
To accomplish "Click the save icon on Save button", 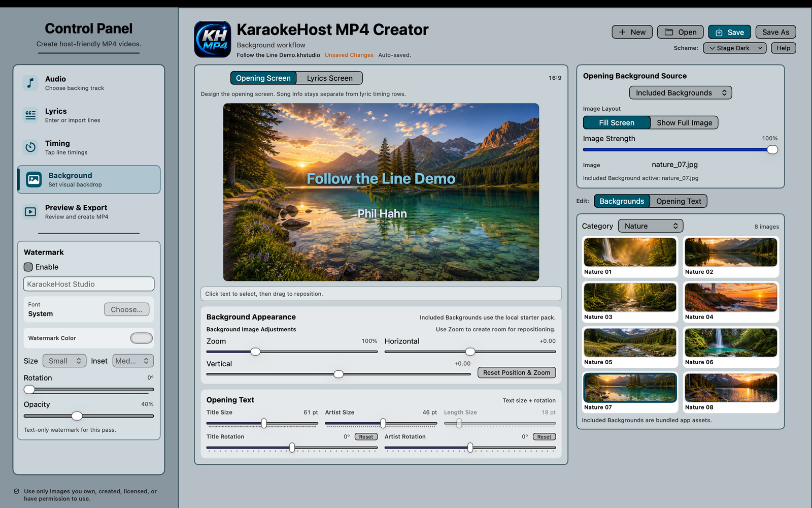I will pos(719,33).
